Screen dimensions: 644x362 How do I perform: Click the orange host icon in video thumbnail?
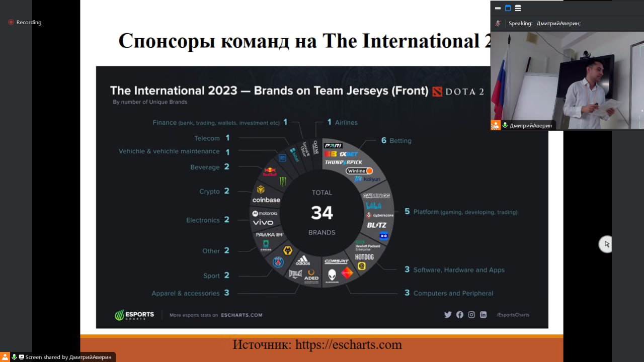(x=496, y=125)
